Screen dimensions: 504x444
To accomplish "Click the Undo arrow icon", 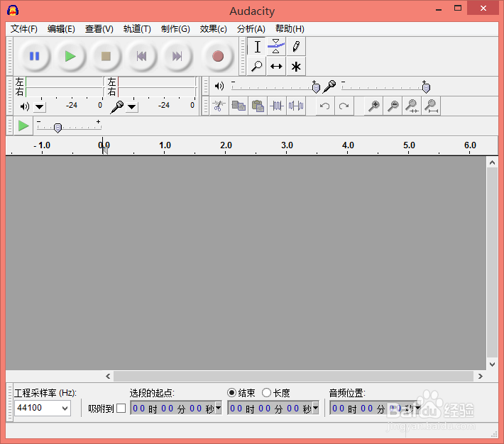I will tap(325, 106).
